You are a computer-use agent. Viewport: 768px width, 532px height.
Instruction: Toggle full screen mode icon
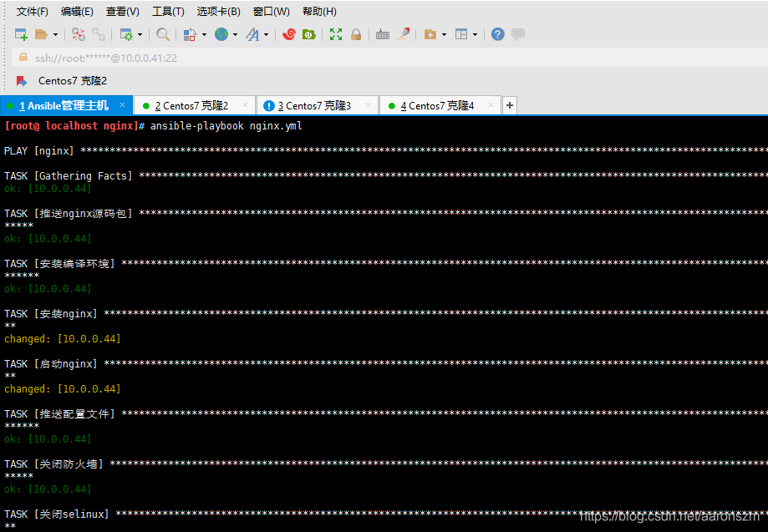tap(336, 34)
